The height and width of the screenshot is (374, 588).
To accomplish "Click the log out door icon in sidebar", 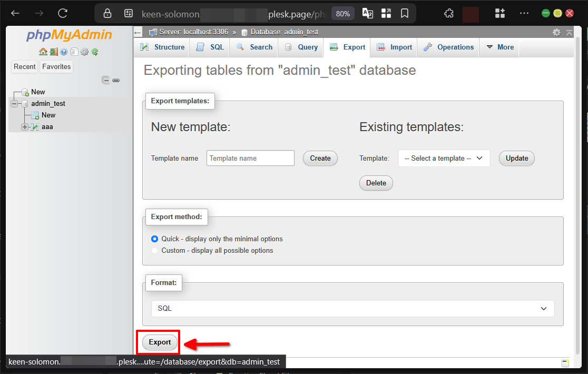I will pyautogui.click(x=53, y=52).
